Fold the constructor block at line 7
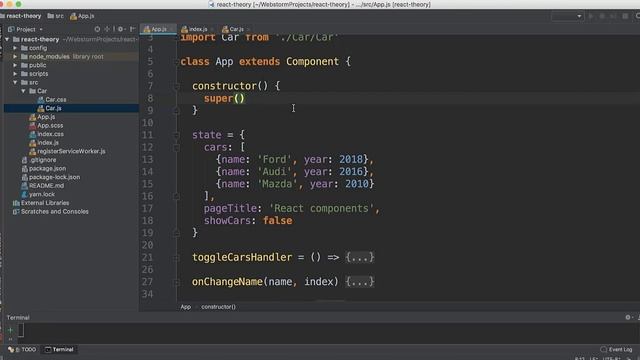The width and height of the screenshot is (640, 360). click(x=177, y=86)
